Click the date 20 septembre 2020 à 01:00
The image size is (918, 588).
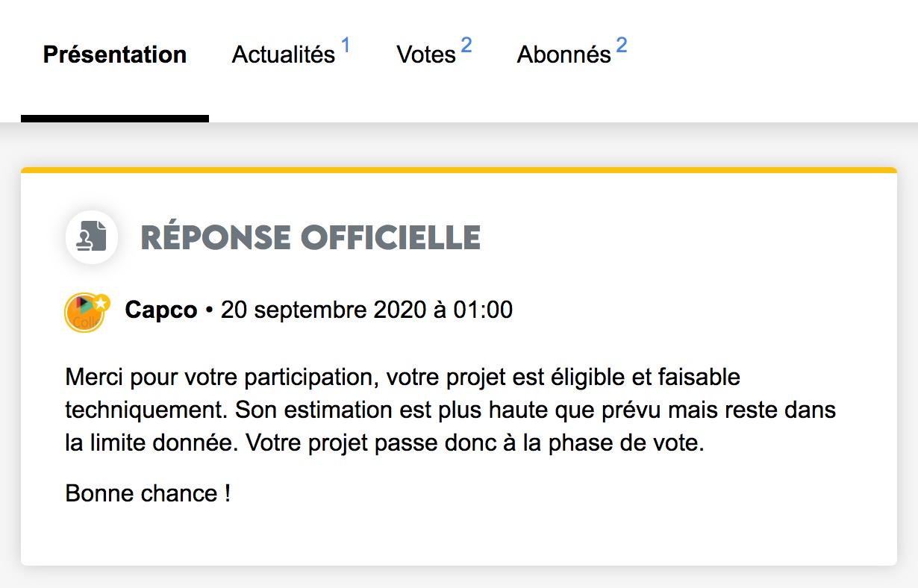point(366,310)
